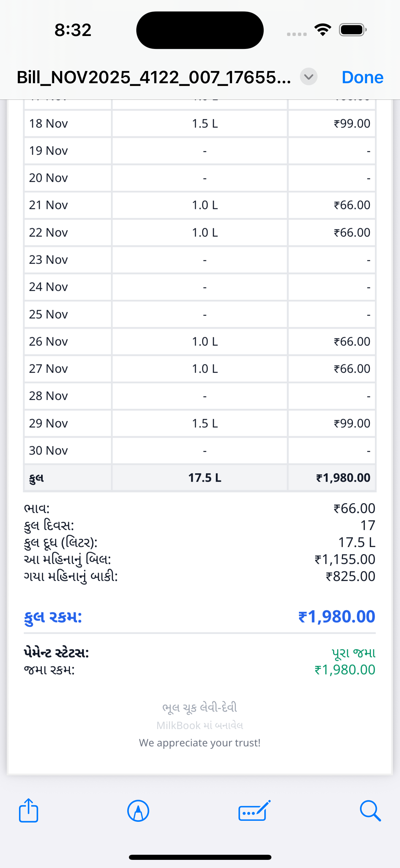Image resolution: width=400 pixels, height=868 pixels.
Task: Tap the Wi-Fi status icon
Action: [323, 30]
